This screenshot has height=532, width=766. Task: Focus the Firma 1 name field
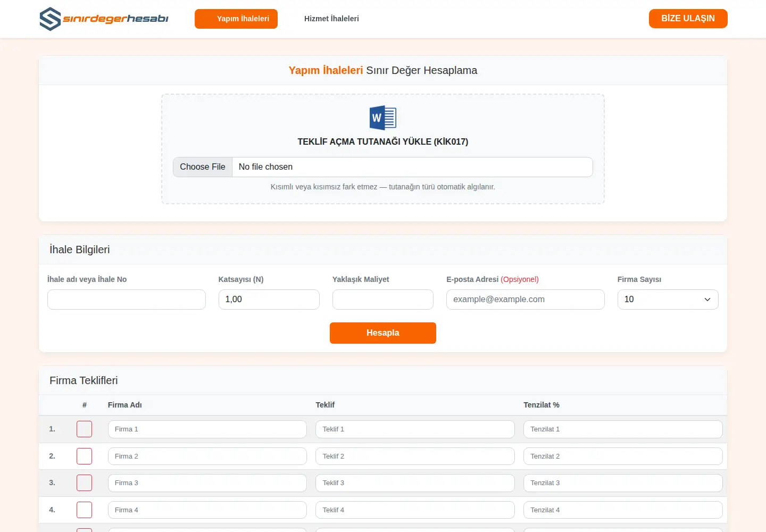click(207, 429)
